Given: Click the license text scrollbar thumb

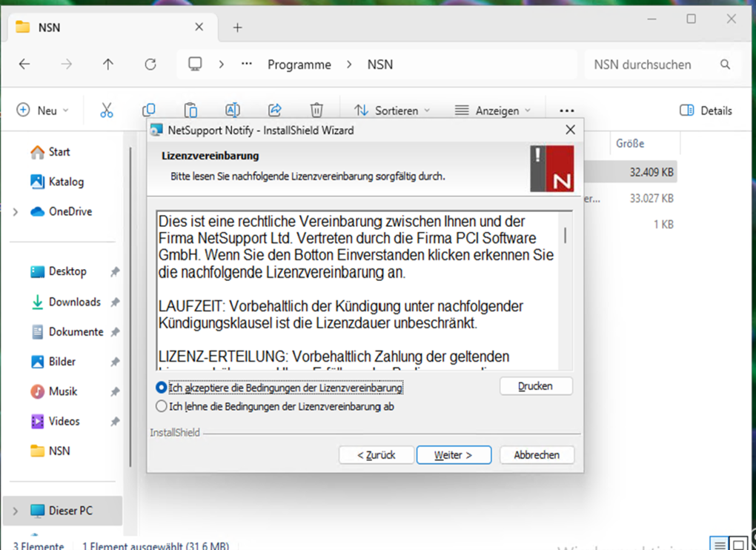Looking at the screenshot, I should tap(566, 235).
